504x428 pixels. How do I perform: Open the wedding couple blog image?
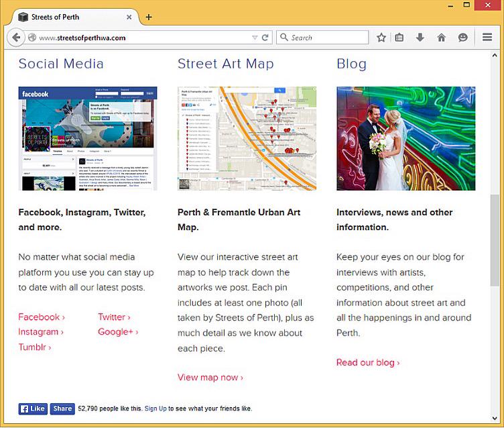click(406, 138)
